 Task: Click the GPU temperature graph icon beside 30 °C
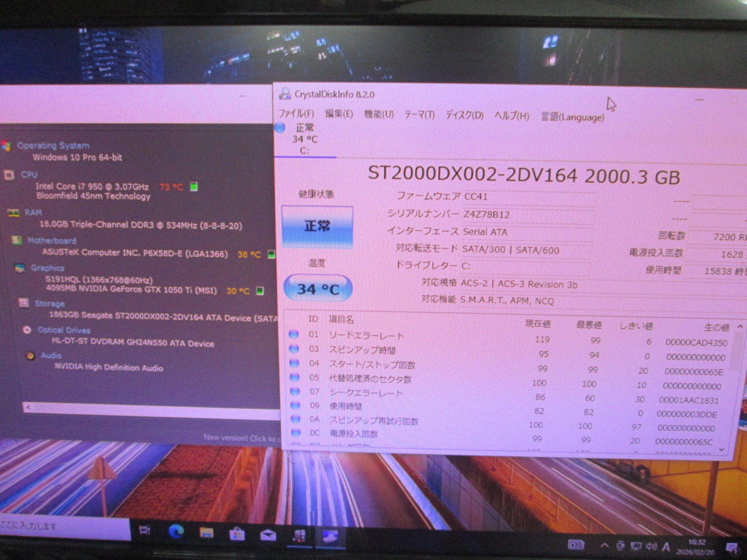pos(260,291)
